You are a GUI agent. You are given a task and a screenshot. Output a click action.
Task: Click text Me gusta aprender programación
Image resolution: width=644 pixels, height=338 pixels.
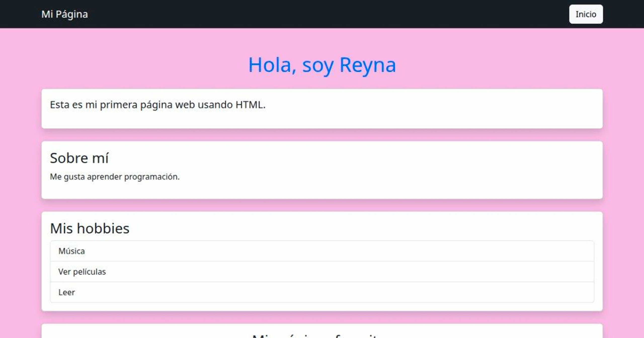tap(115, 177)
